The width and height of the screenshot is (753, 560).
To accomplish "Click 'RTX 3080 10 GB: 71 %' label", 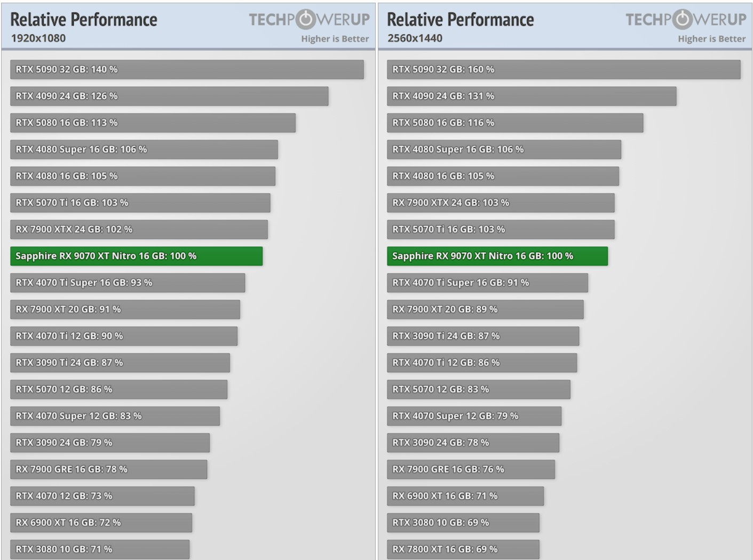I will tap(64, 549).
